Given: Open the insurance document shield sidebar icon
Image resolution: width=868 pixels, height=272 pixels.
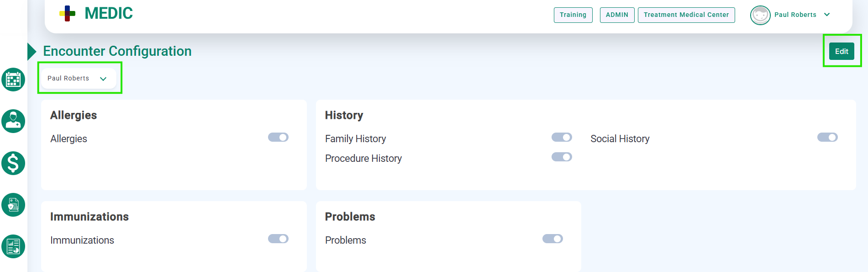Looking at the screenshot, I should (13, 205).
